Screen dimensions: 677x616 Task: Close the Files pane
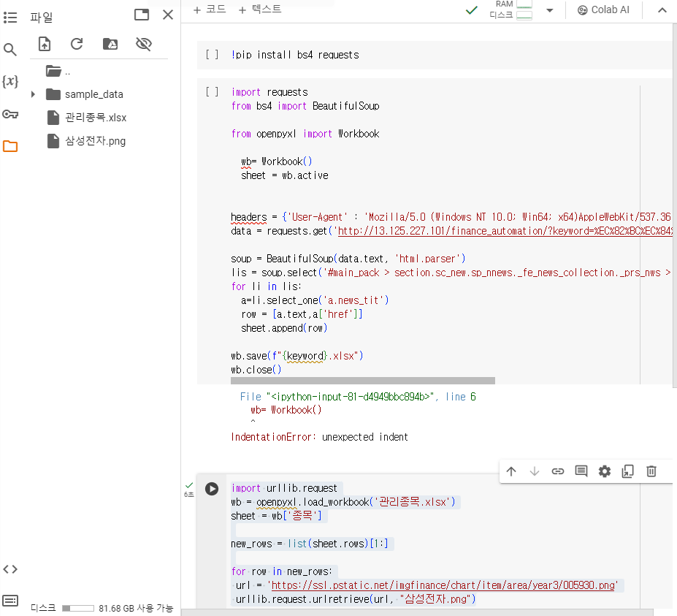coord(168,15)
